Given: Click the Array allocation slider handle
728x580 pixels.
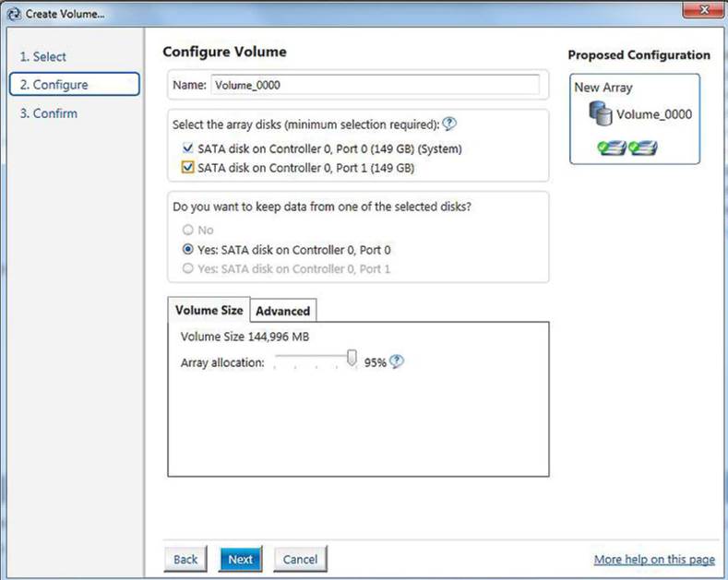Looking at the screenshot, I should 352,358.
